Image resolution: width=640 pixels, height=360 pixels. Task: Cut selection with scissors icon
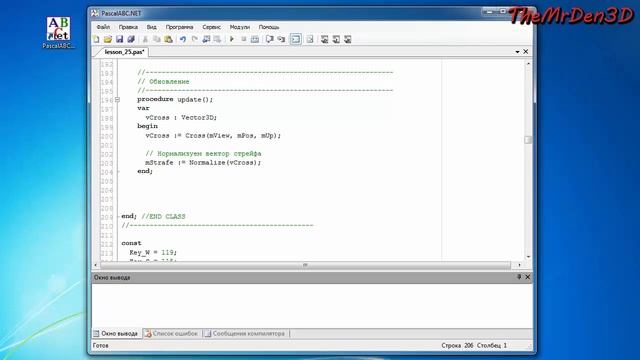(145, 39)
